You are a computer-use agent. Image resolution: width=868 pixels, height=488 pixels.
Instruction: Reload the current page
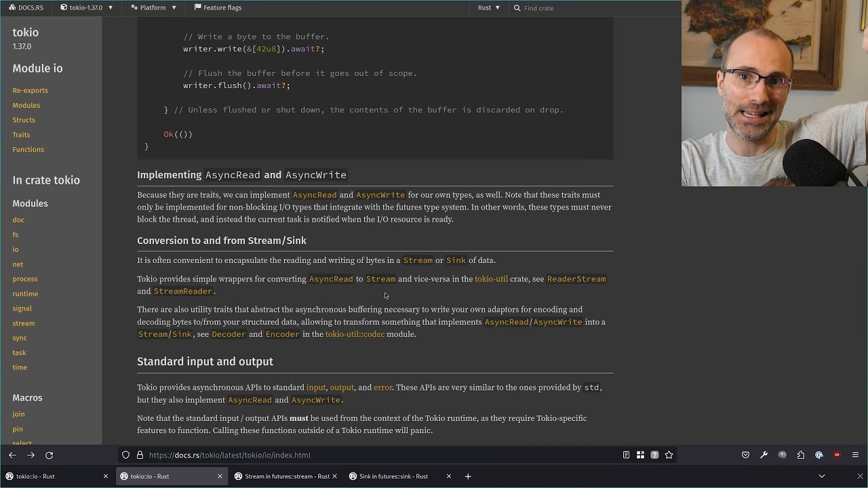point(49,455)
